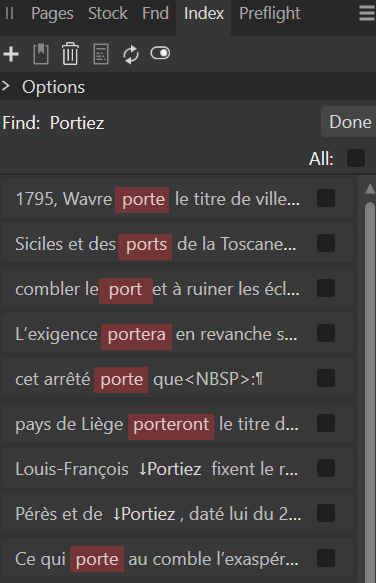Select result 'combler le port et à ruiner'
Image resolution: width=376 pixels, height=583 pixels.
click(x=177, y=288)
